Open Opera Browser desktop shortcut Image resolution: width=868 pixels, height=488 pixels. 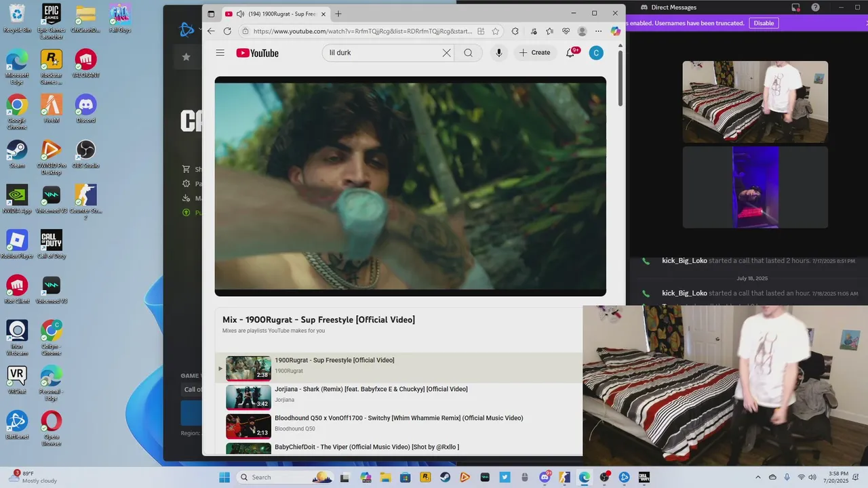pyautogui.click(x=51, y=428)
